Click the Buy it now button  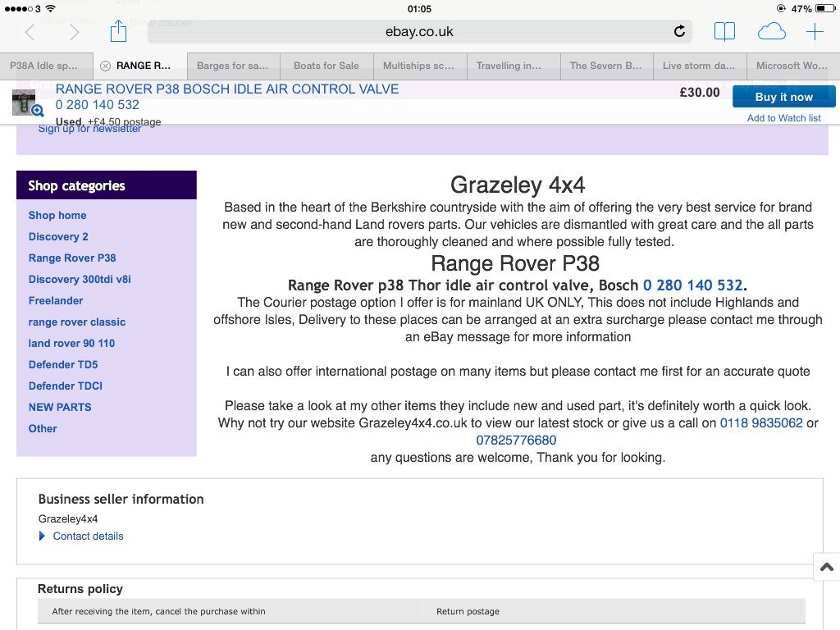783,97
